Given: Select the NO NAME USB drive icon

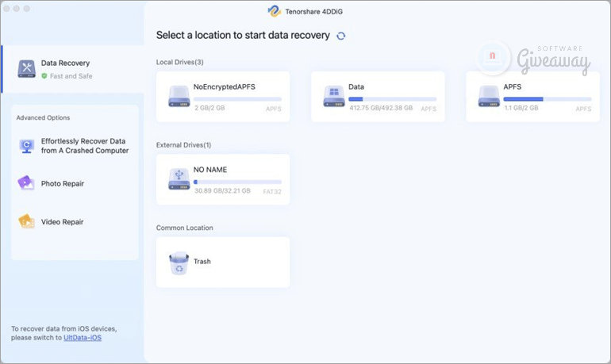Looking at the screenshot, I should tap(179, 179).
